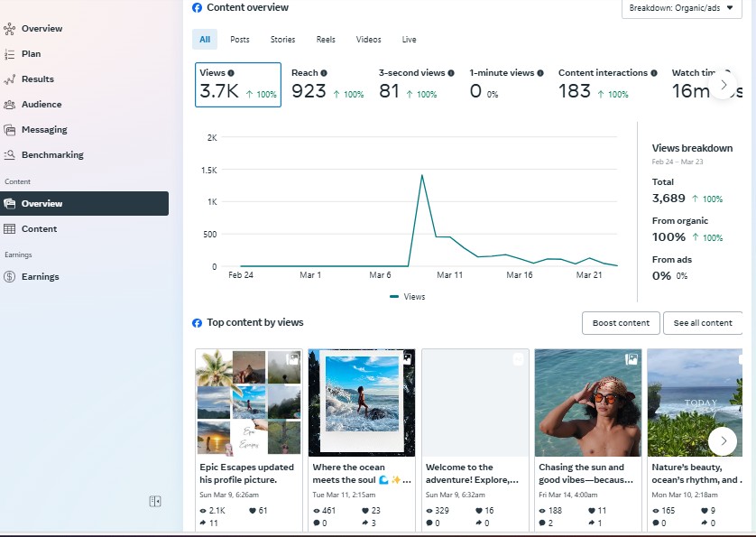Switch to the Stories tab
Image resolution: width=756 pixels, height=537 pixels.
point(282,40)
